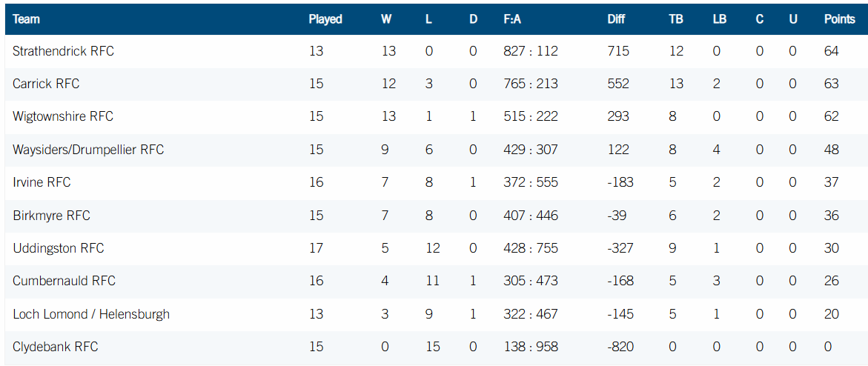Select Clydebank RFC at table bottom
This screenshot has height=366, width=868.
56,347
